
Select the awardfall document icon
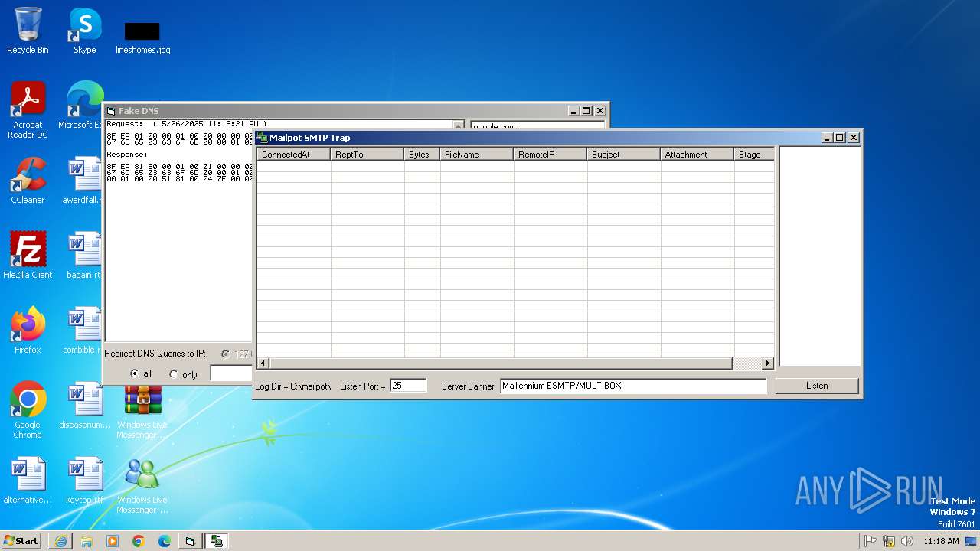pyautogui.click(x=83, y=181)
